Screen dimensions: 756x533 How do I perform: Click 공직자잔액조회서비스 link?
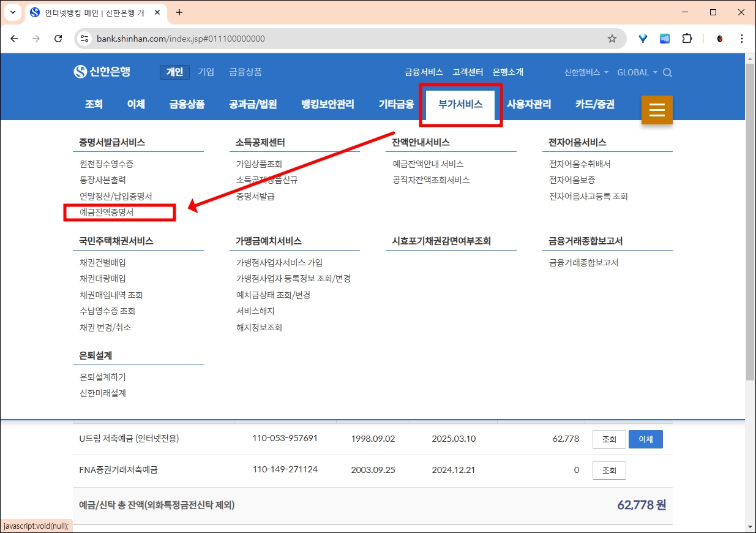coord(431,180)
